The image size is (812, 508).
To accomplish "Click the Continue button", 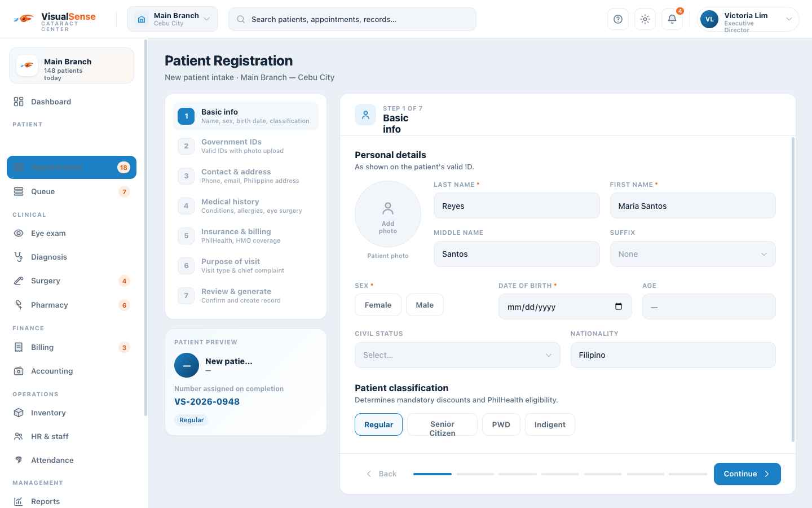I will [747, 474].
